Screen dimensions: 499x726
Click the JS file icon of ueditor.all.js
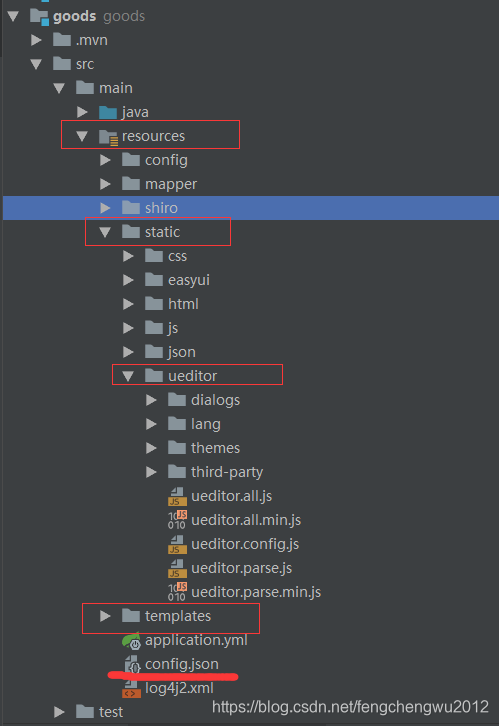coord(177,496)
